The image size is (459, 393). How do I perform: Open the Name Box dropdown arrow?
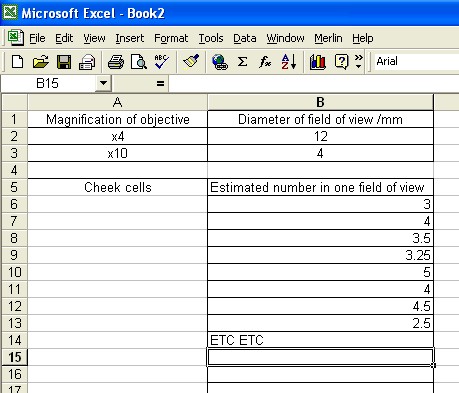pyautogui.click(x=103, y=83)
